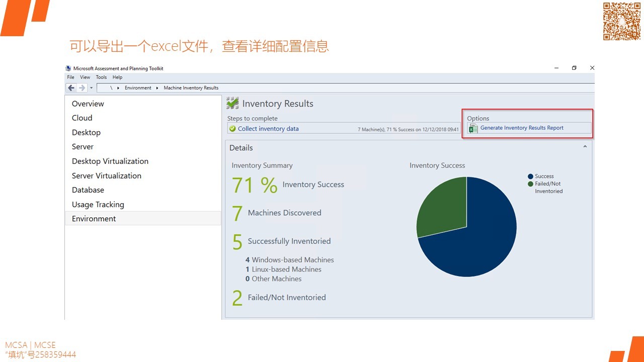Click the Success legend color dot

tap(530, 176)
